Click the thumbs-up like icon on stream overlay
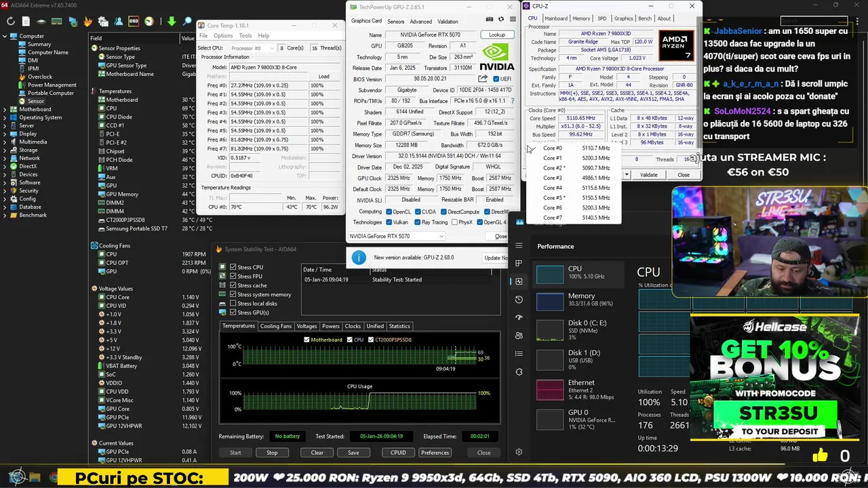Viewport: 868px width, 488px height. pos(820,455)
